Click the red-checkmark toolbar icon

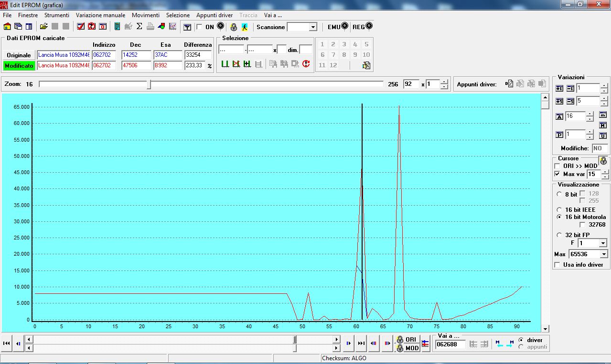[x=81, y=27]
